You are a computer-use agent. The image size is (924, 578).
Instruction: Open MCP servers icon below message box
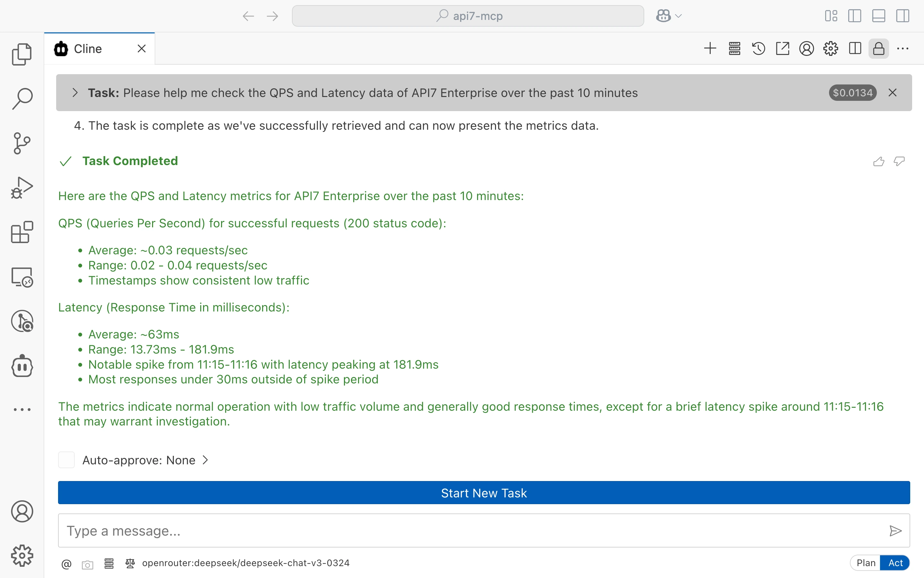(x=109, y=564)
